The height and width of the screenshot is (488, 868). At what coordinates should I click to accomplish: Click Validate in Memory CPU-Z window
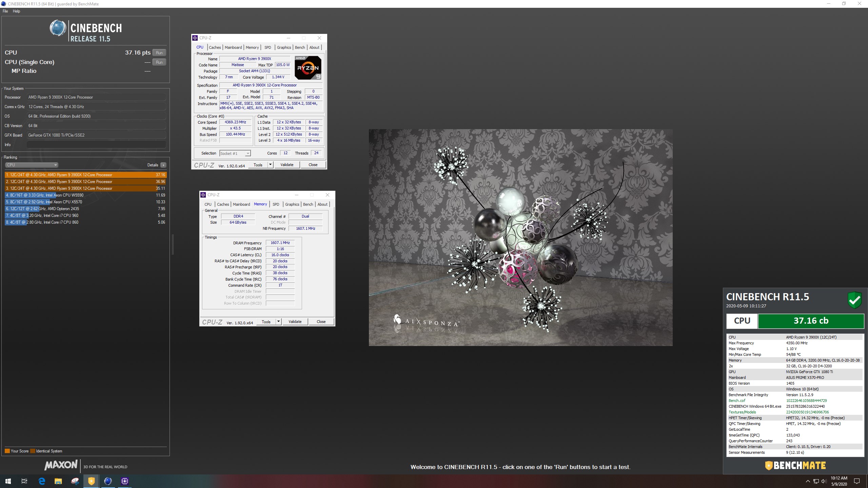295,322
